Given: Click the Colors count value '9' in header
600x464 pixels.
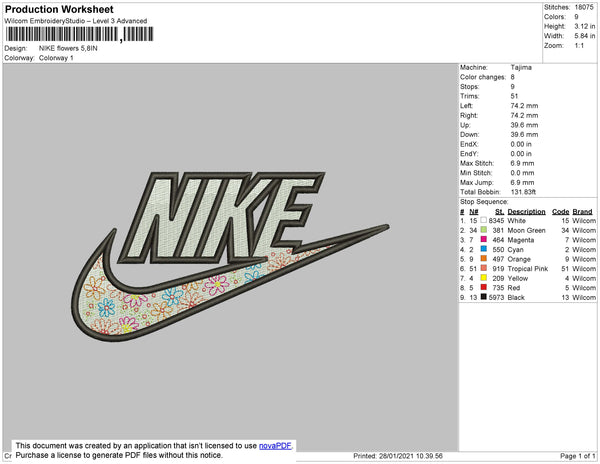Looking at the screenshot, I should click(x=576, y=17).
